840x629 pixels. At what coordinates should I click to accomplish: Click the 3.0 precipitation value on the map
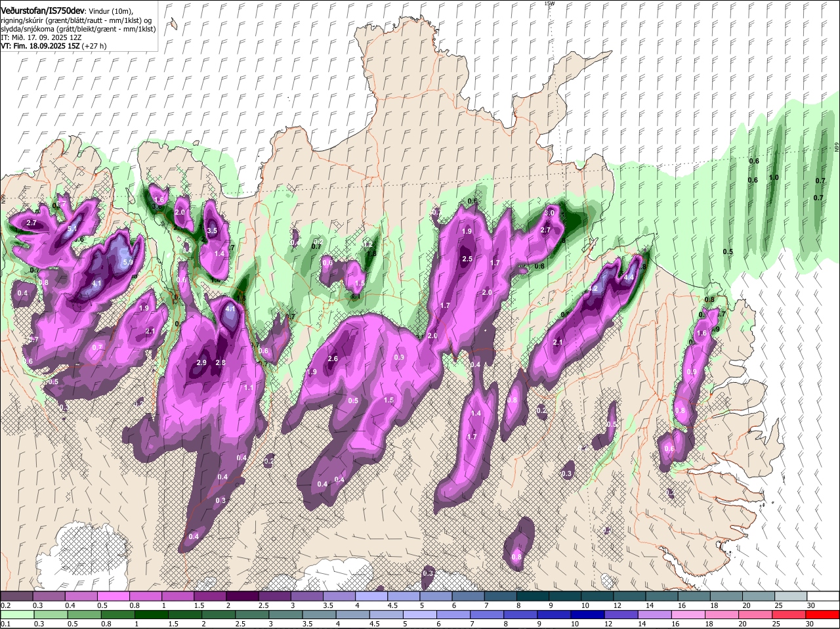tap(550, 213)
